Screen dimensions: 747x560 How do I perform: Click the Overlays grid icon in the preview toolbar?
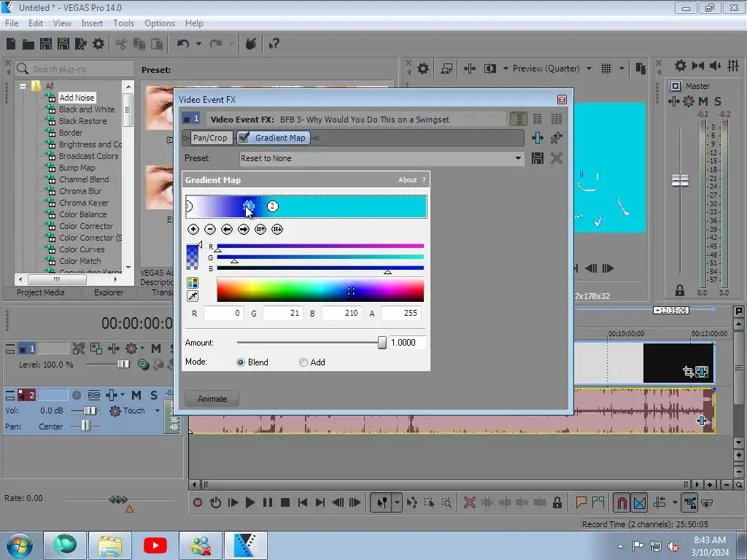606,69
